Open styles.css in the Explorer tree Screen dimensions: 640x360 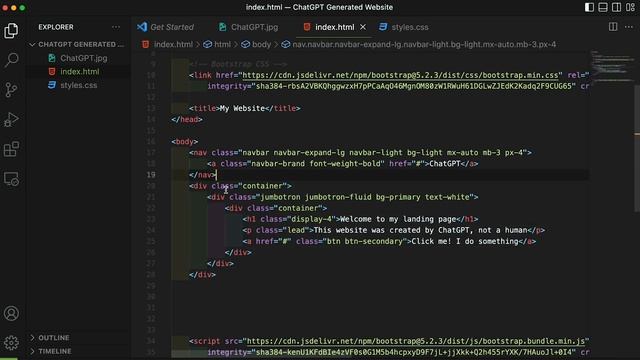click(x=79, y=85)
